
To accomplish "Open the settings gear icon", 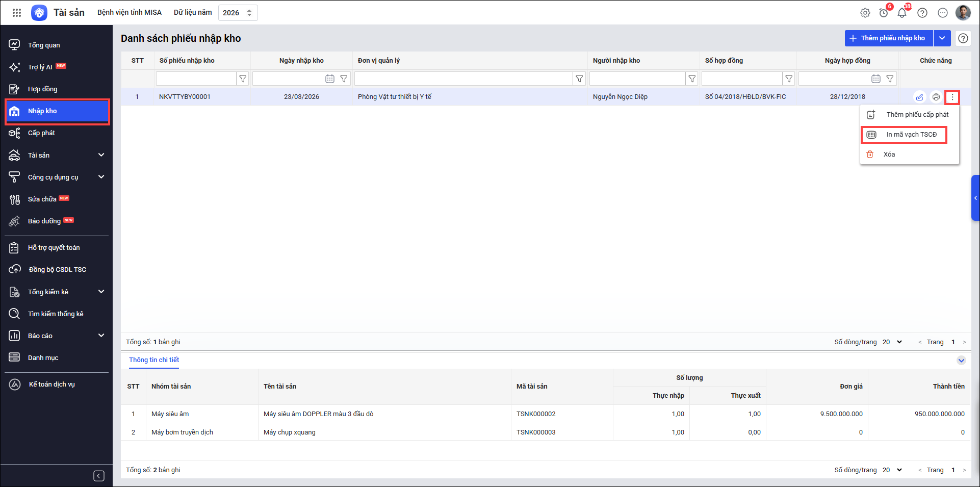I will coord(865,13).
